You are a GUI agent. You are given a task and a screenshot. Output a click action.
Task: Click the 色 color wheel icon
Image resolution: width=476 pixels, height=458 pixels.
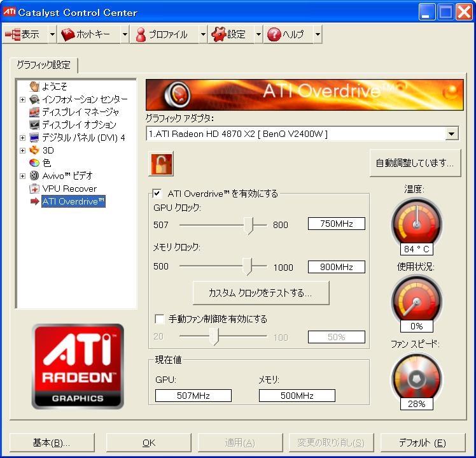tap(34, 163)
